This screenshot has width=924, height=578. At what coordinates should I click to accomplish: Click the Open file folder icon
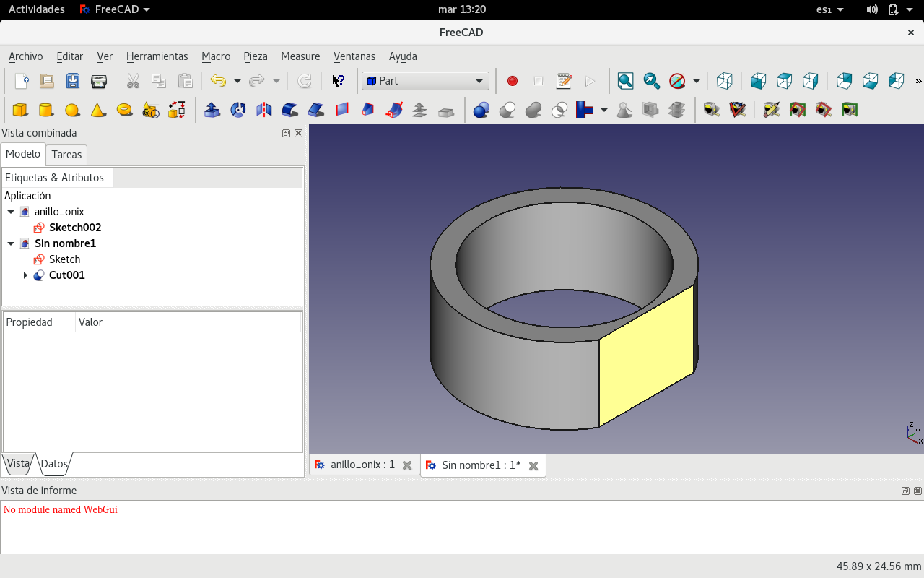47,81
